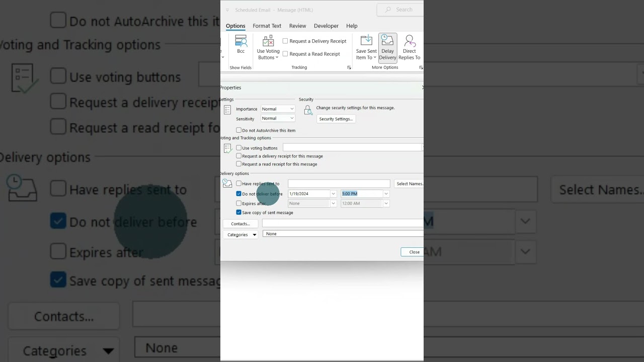Click the Bcc show field icon

point(241,41)
